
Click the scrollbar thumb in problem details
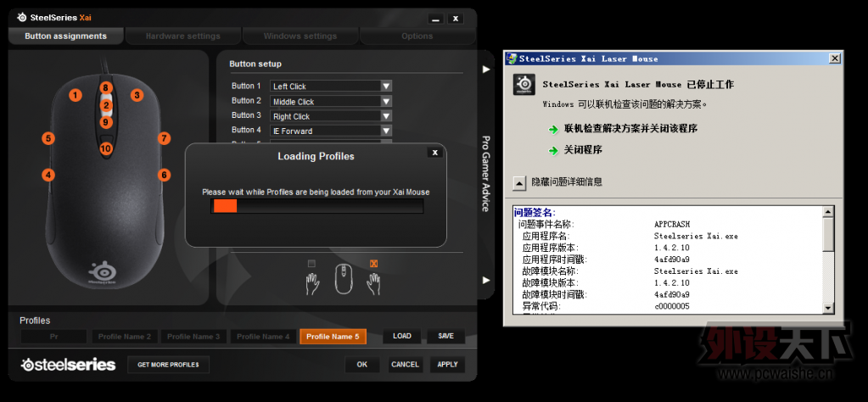point(828,235)
